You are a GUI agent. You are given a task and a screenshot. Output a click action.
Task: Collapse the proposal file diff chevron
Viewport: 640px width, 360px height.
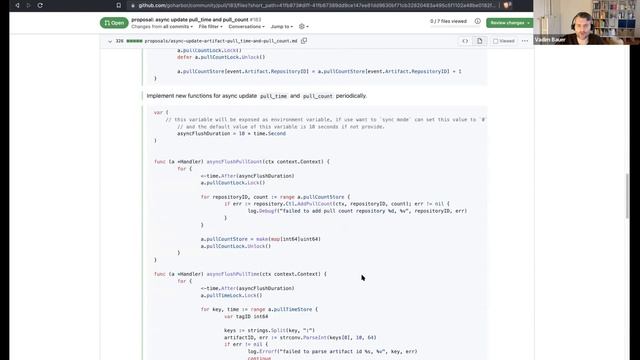[110, 41]
